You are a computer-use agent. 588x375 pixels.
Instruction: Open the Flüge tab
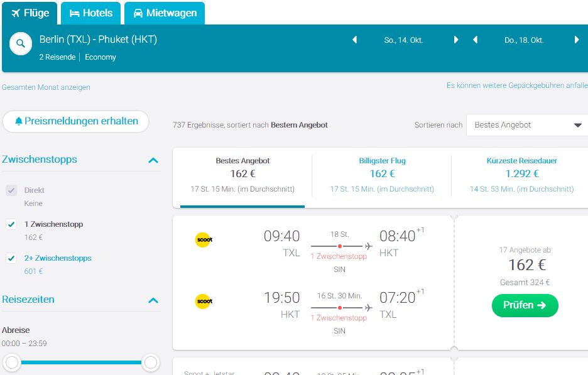(x=30, y=13)
